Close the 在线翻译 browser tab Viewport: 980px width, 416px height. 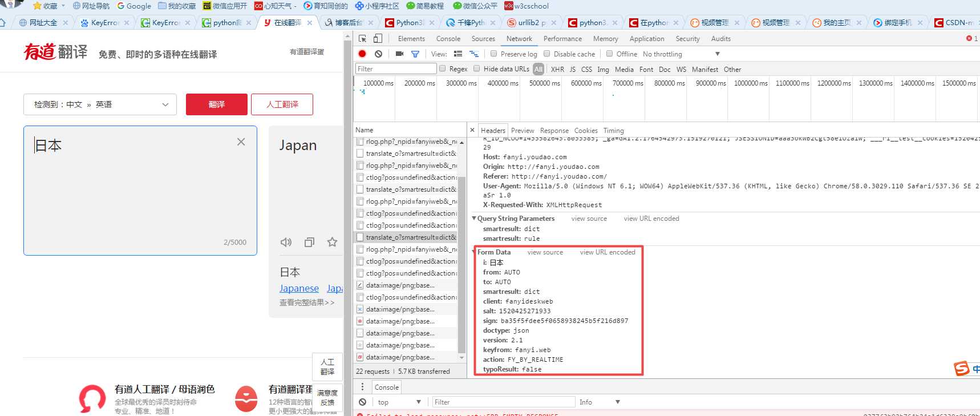(x=310, y=23)
